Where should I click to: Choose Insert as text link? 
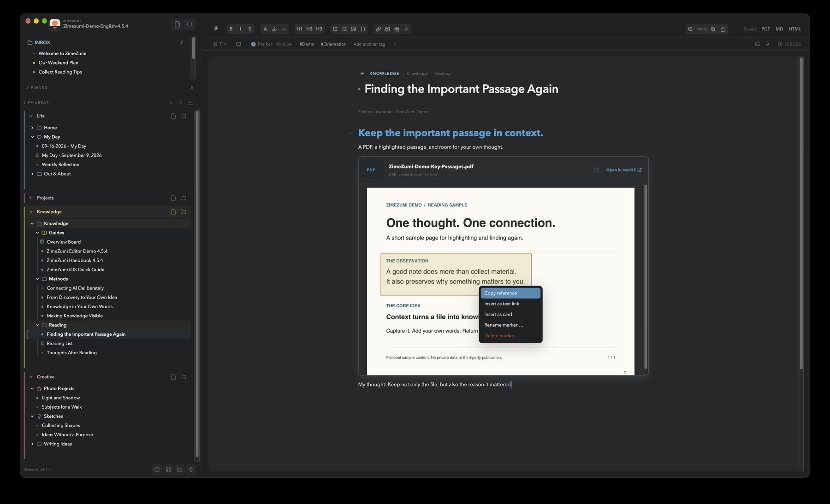click(510, 304)
